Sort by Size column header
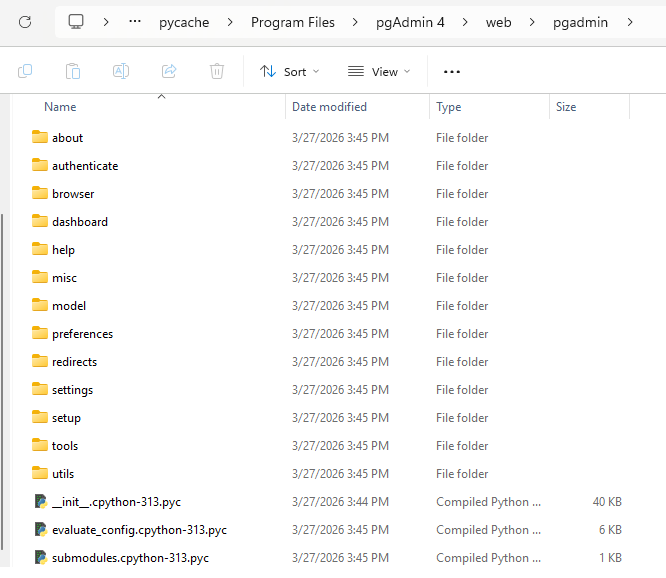Image resolution: width=666 pixels, height=578 pixels. click(566, 107)
